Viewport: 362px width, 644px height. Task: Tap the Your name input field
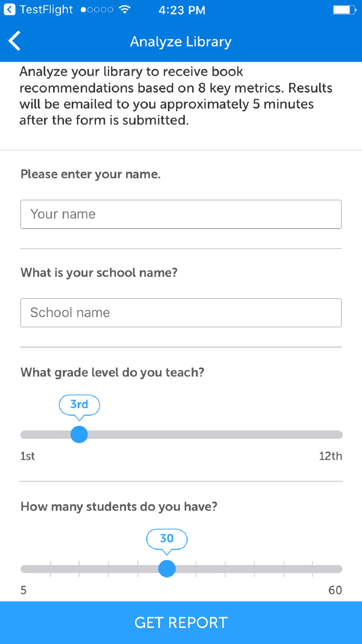(x=181, y=214)
